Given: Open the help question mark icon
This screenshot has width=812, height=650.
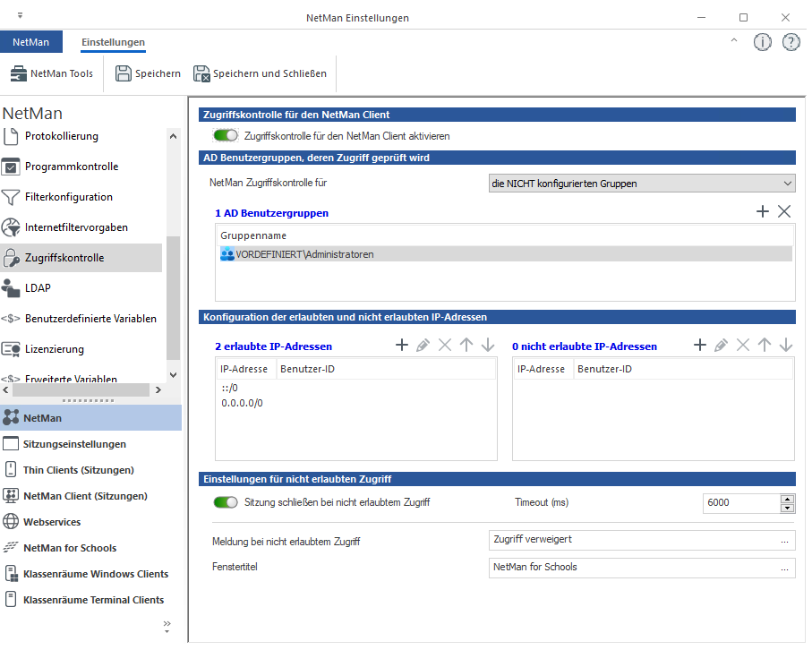Looking at the screenshot, I should (791, 42).
